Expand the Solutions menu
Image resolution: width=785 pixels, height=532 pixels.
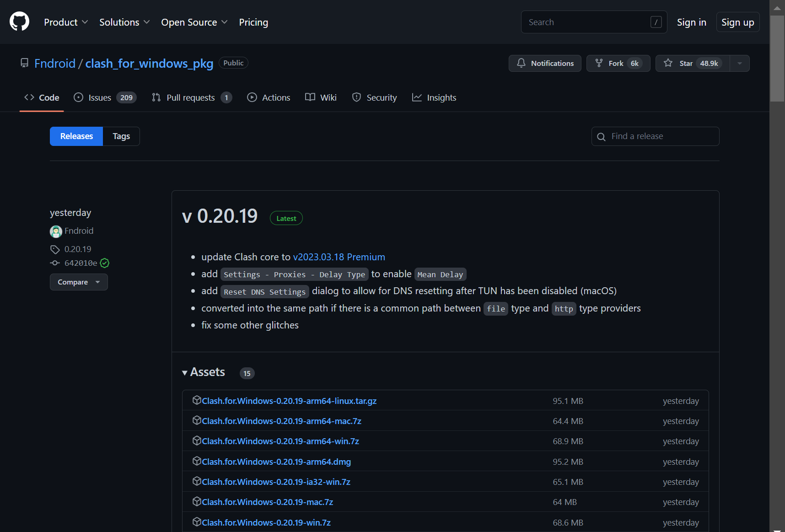124,22
